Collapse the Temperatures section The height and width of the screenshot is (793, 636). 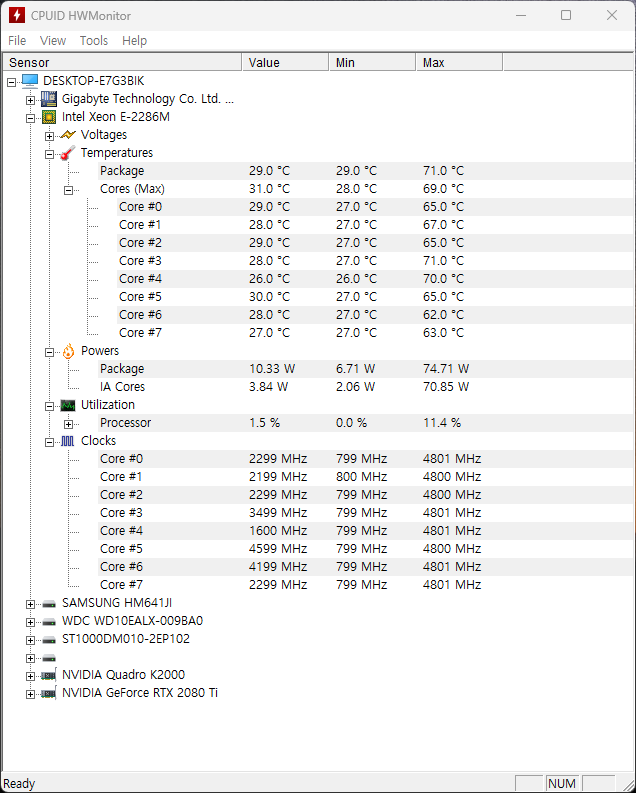pyautogui.click(x=50, y=154)
